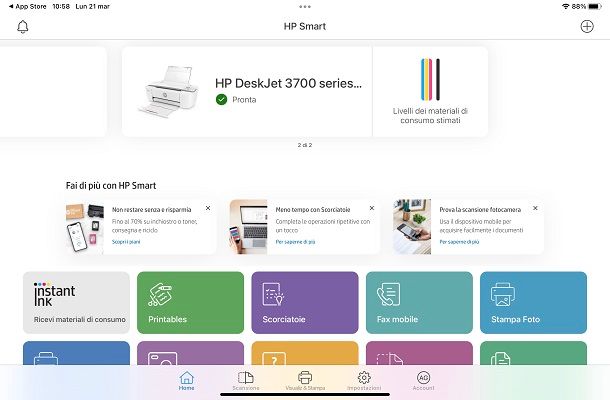Click the 'Fai di più con HP Smart' heading

[x=111, y=186]
